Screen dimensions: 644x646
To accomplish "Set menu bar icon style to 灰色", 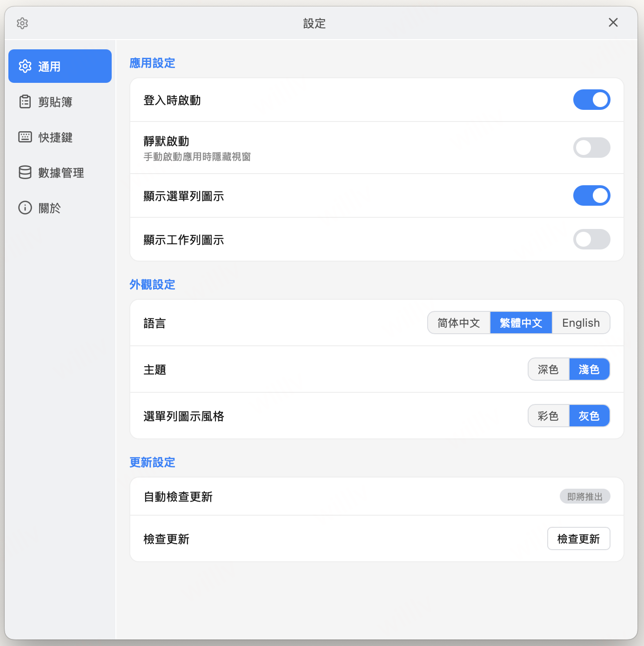I will tap(589, 416).
